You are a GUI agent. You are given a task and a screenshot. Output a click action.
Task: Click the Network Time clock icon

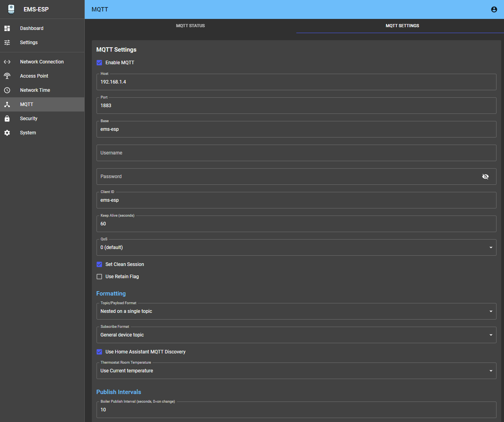tap(7, 90)
